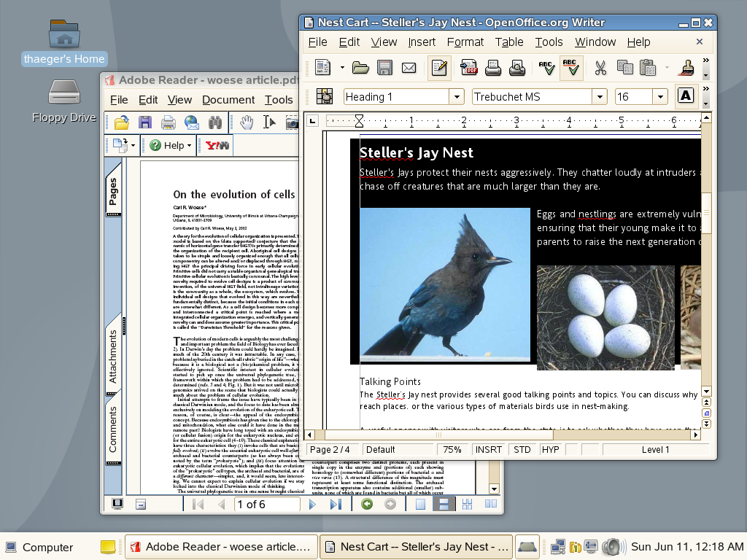Image resolution: width=747 pixels, height=560 pixels.
Task: Click the Writer vertical scrollbar thumb
Action: coord(707,213)
